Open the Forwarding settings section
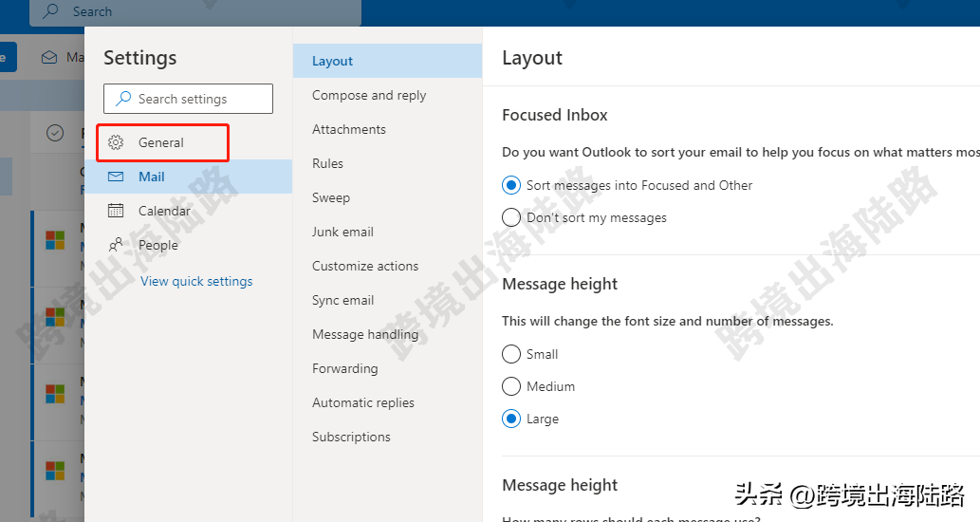The image size is (980, 522). click(344, 368)
